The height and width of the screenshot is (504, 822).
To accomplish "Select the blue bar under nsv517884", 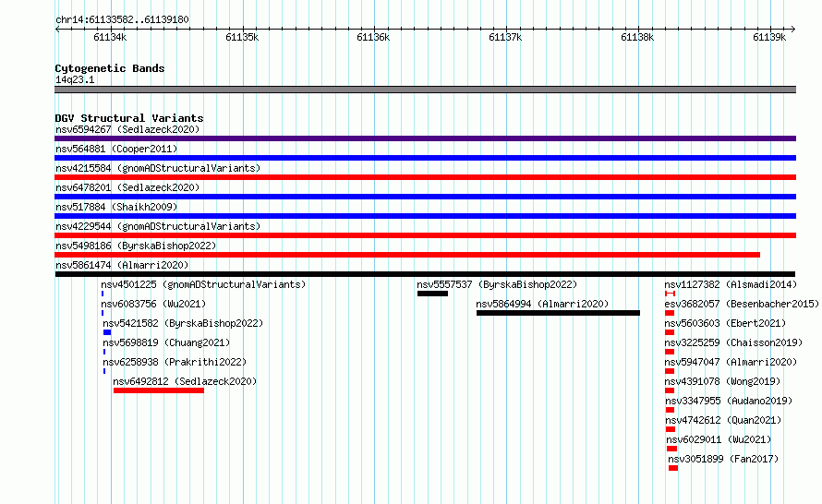I will pos(425,216).
